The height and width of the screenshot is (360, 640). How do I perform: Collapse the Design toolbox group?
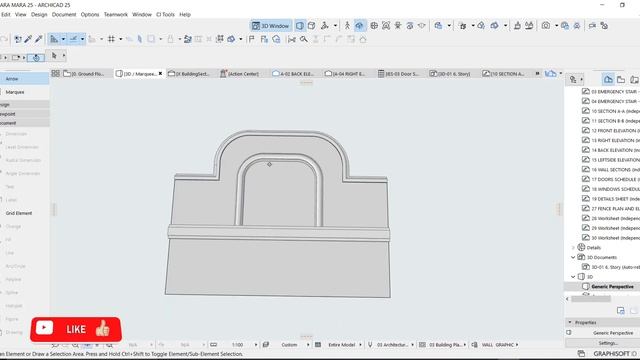[x=24, y=105]
